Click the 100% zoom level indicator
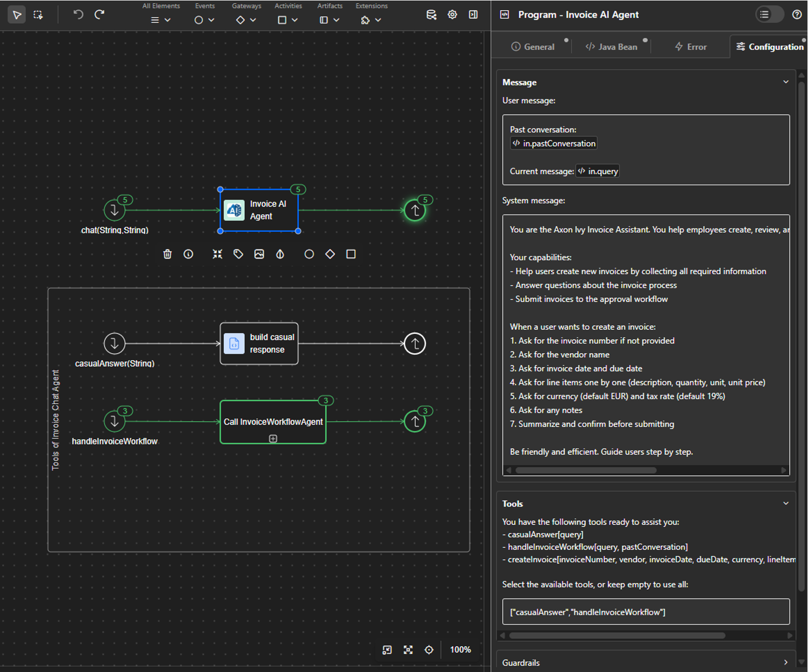Image resolution: width=808 pixels, height=672 pixels. tap(460, 650)
